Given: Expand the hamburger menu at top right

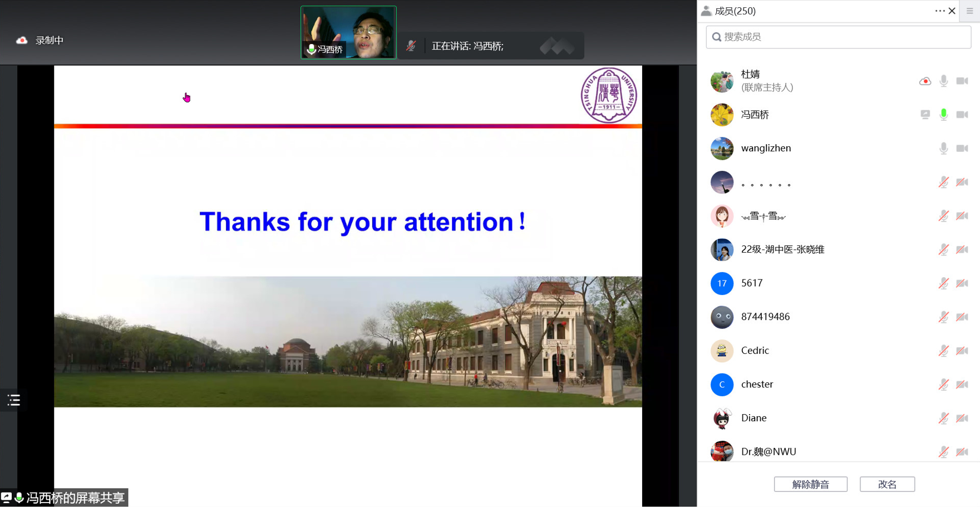Looking at the screenshot, I should point(969,11).
